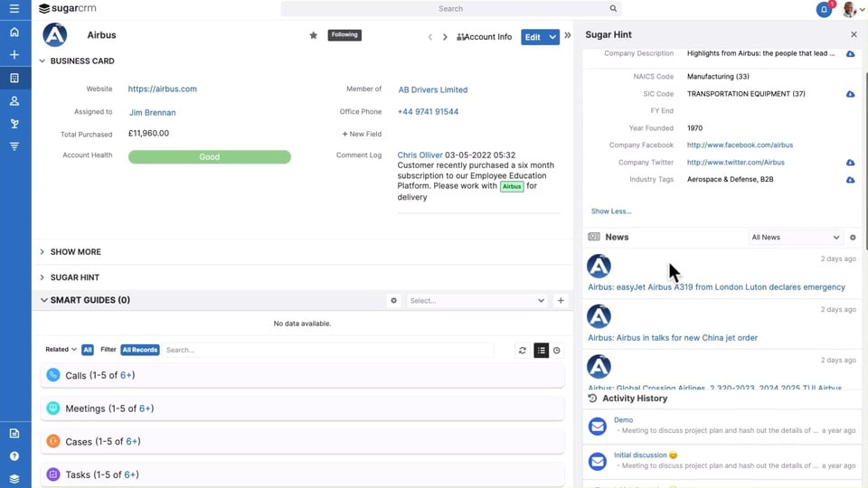Open the All News filter dropdown
868x488 pixels.
[x=796, y=238]
